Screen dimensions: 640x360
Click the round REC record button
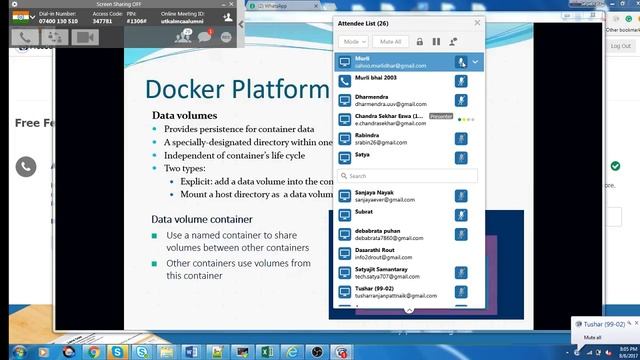coord(226,37)
